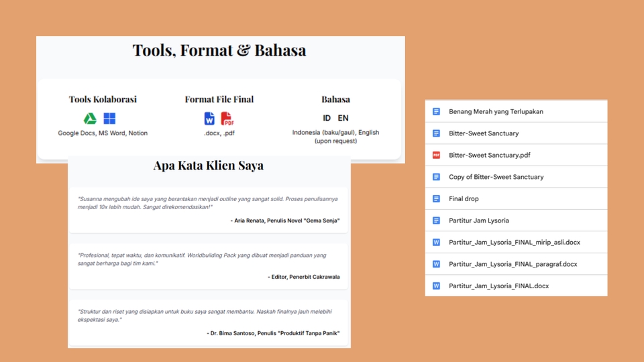Click the Google Drive icon under Tools Kolaborasi
The image size is (644, 362).
pyautogui.click(x=90, y=119)
